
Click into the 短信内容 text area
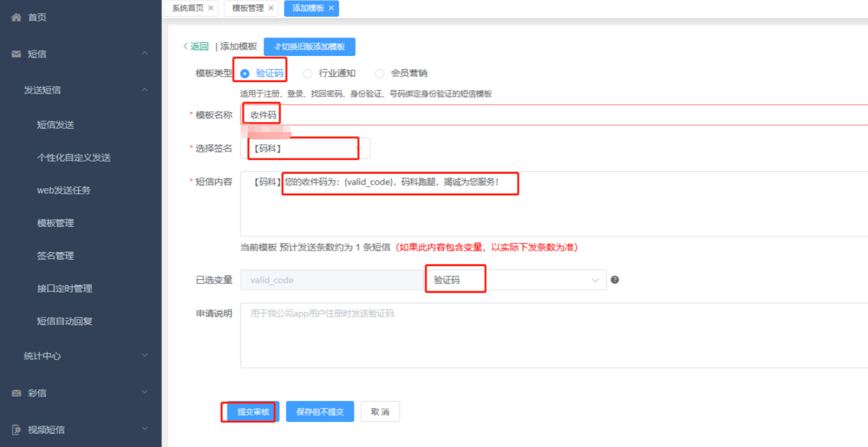(554, 204)
